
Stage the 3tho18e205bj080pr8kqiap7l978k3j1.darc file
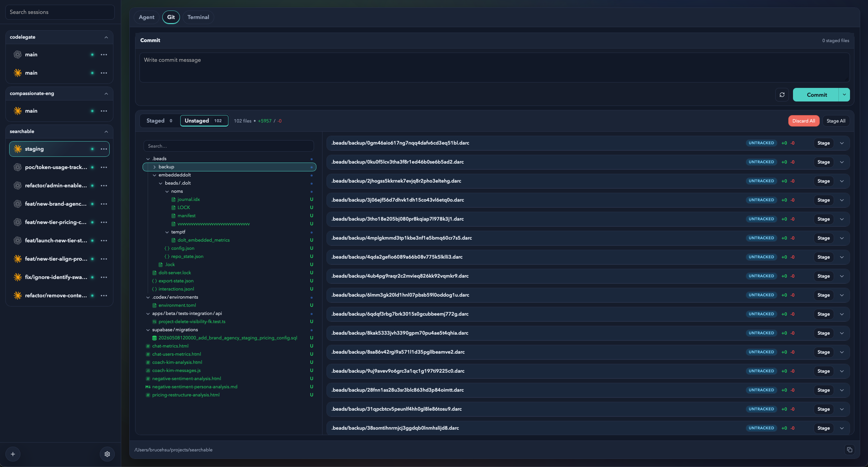pos(823,219)
